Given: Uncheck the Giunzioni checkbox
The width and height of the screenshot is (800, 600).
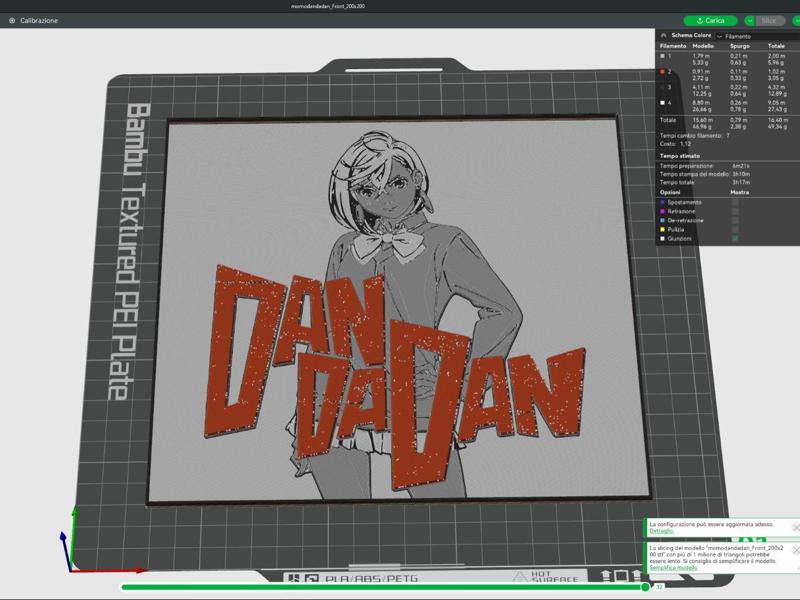Looking at the screenshot, I should pos(735,239).
